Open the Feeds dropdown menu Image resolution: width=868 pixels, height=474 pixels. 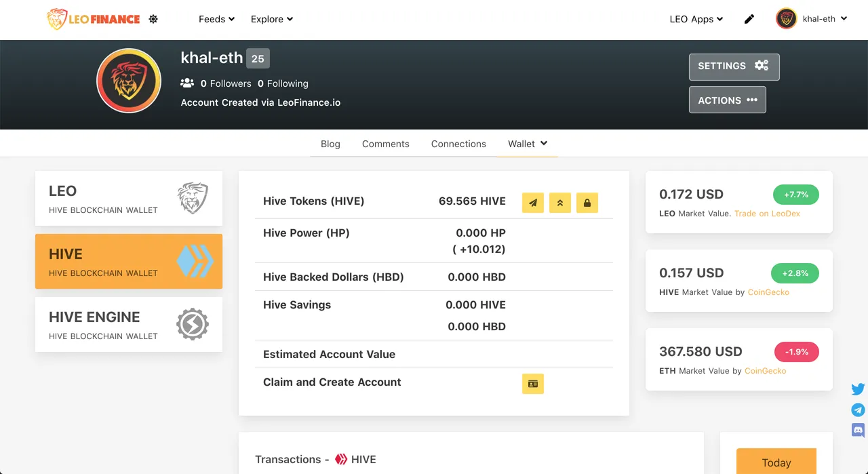click(x=216, y=19)
